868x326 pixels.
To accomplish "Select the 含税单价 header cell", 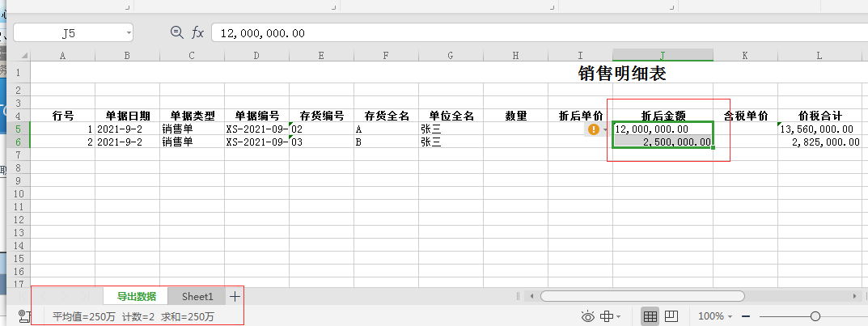I will (745, 116).
